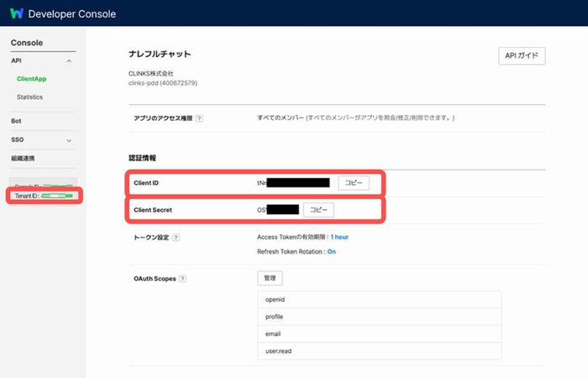Select the profile scope row
This screenshot has width=588, height=378.
[380, 317]
